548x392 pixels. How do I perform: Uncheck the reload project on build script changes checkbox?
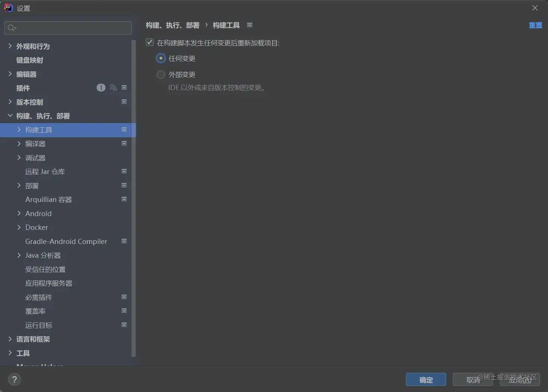149,42
